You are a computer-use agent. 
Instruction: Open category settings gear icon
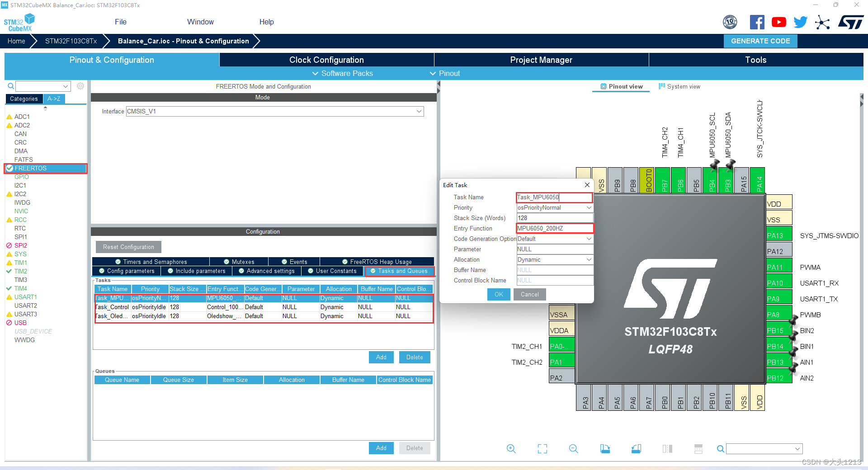coord(80,86)
